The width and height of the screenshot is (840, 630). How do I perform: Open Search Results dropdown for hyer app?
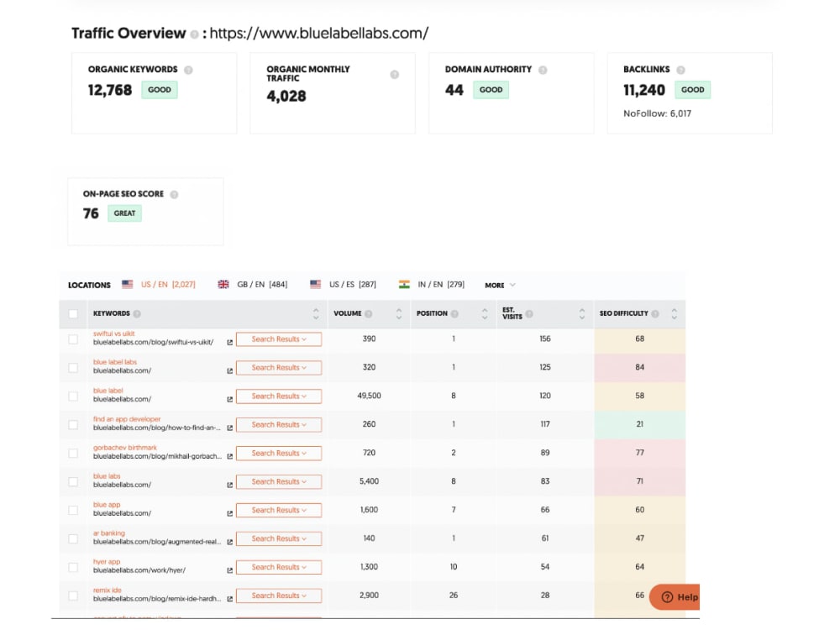click(x=279, y=567)
